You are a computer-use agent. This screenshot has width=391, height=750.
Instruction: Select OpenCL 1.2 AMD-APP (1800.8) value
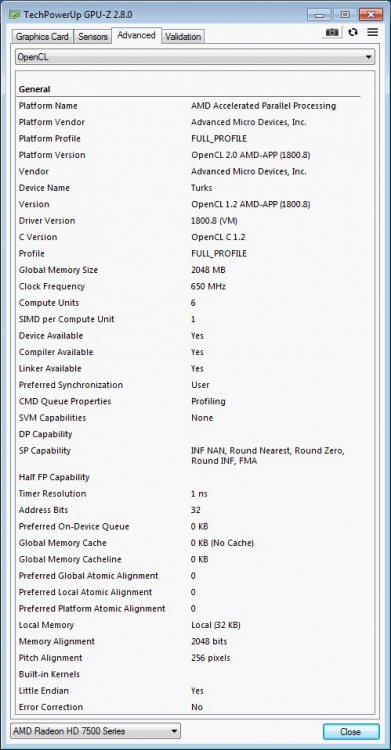[251, 204]
